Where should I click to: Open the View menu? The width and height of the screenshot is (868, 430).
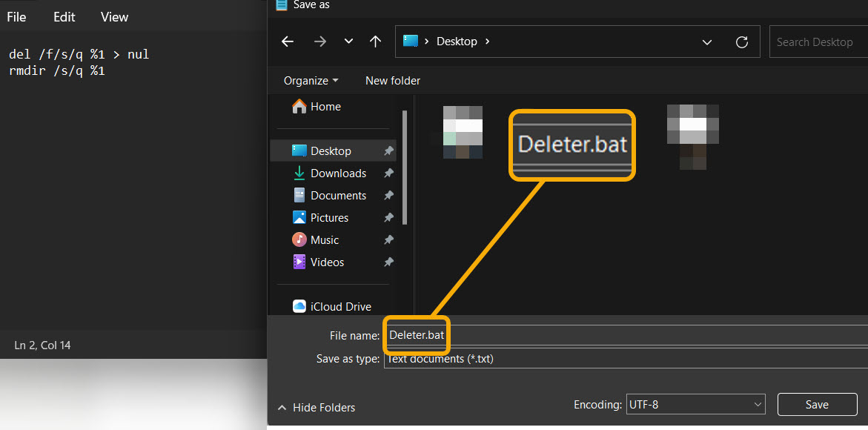[x=113, y=16]
